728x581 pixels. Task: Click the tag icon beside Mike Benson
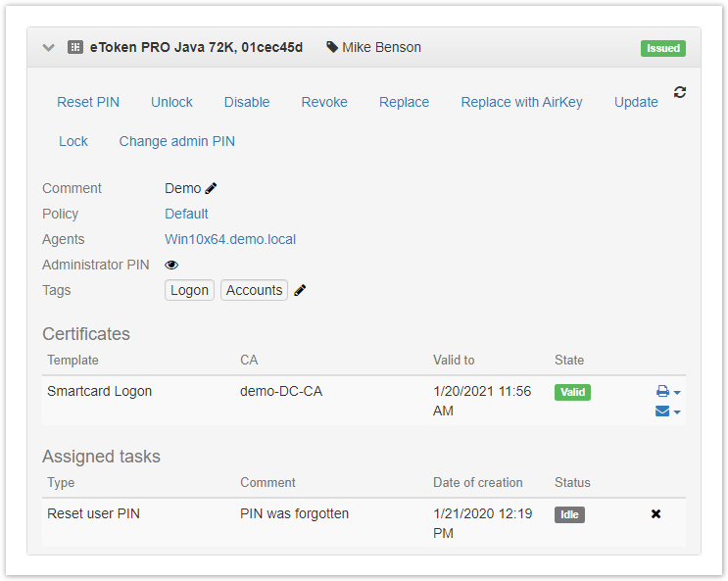pyautogui.click(x=332, y=47)
